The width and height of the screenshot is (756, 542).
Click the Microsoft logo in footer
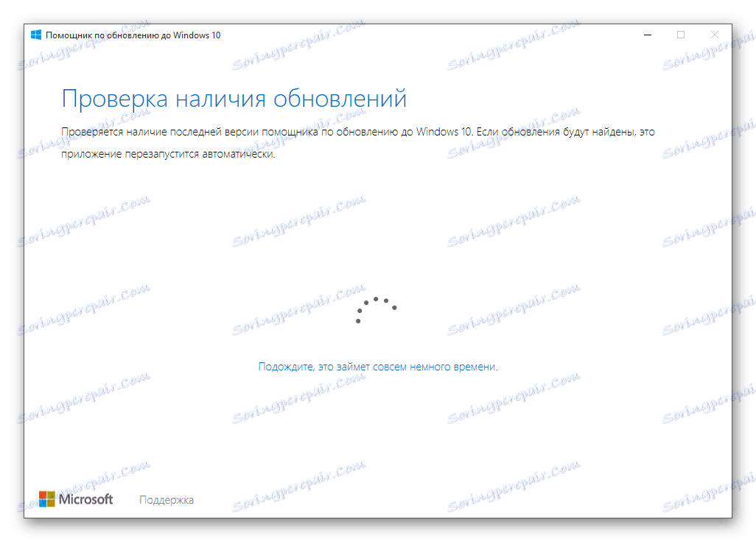pos(76,499)
